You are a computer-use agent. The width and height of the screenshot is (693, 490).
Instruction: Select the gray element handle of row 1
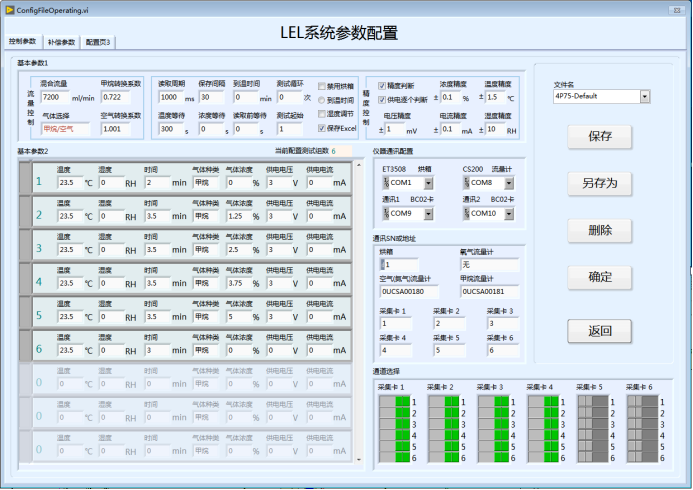(25, 178)
